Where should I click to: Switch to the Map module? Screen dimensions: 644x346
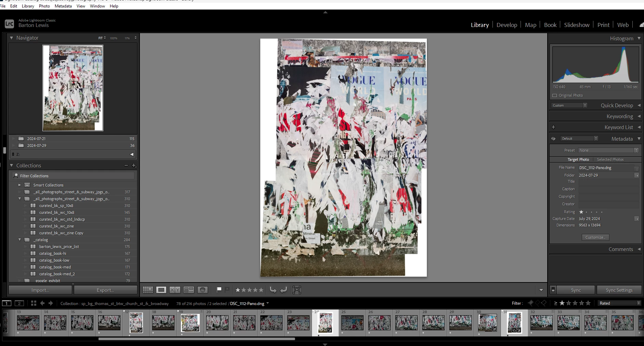[530, 25]
